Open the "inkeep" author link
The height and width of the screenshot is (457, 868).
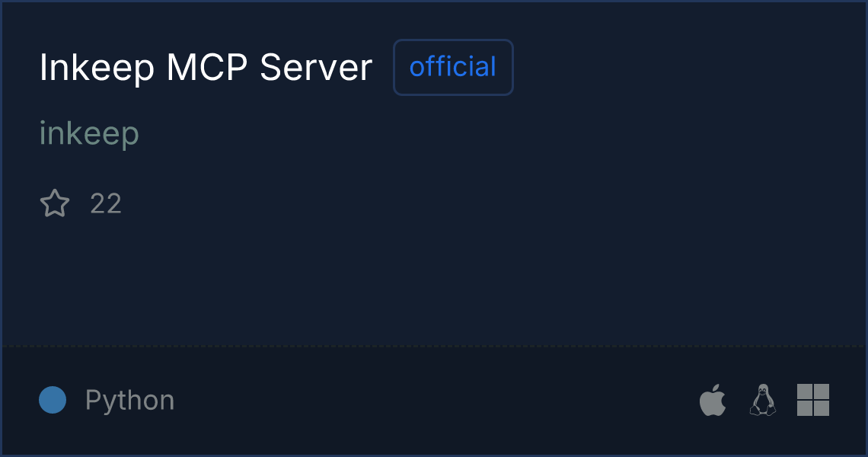click(x=89, y=134)
